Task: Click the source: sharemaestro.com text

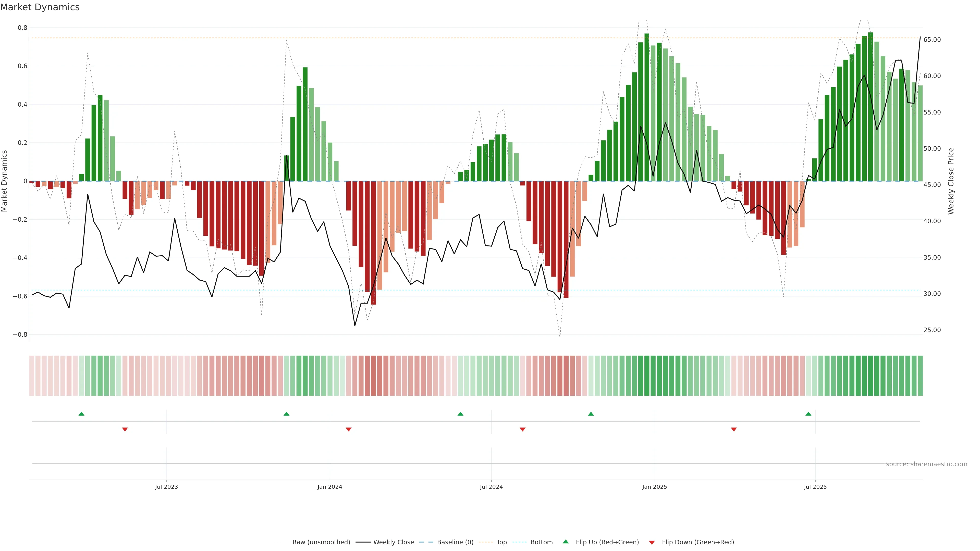Action: point(926,464)
